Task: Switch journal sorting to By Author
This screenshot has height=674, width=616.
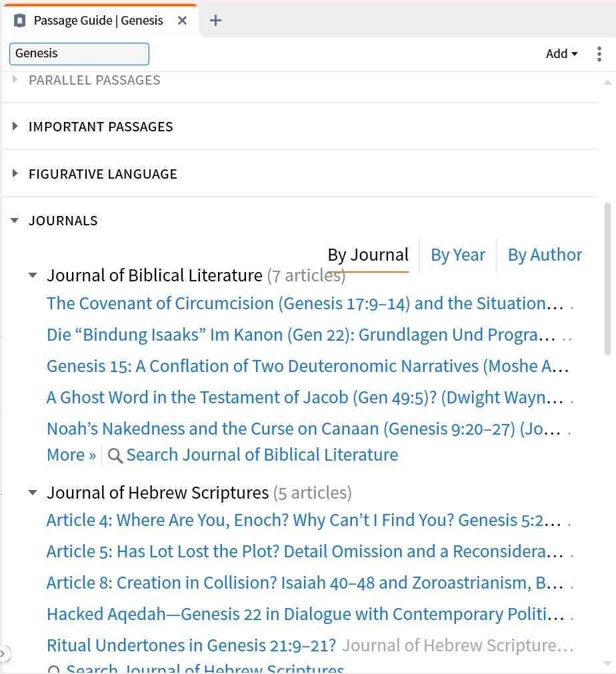Action: pos(545,255)
